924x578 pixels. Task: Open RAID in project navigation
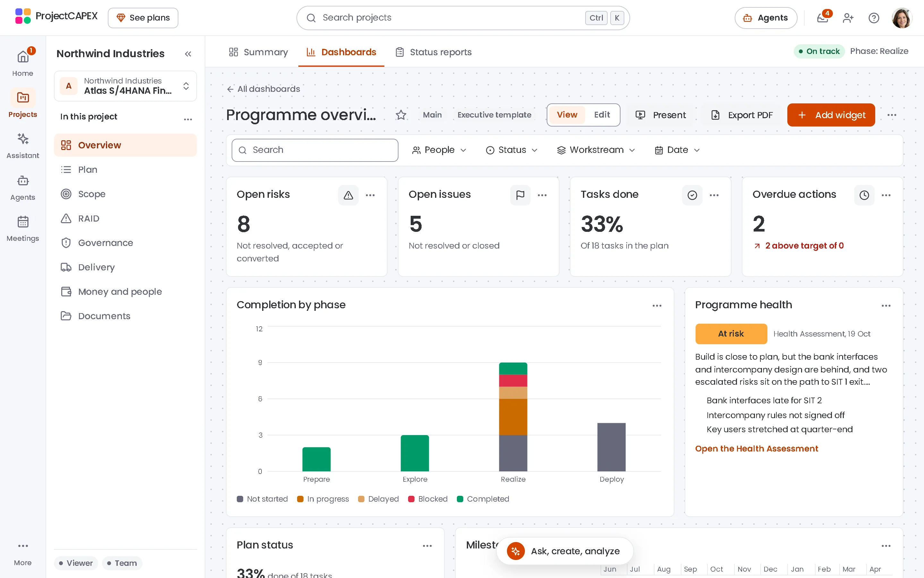tap(125, 218)
